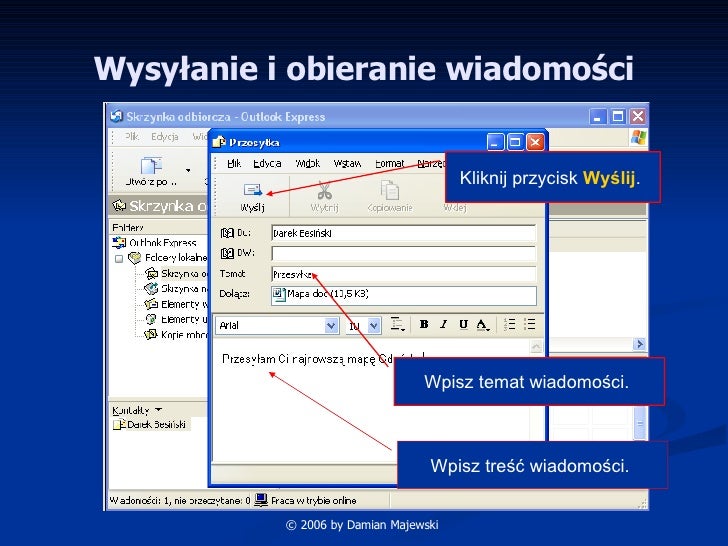Open the Arial font dropdown
Viewport: 728px width, 546px height.
point(331,325)
